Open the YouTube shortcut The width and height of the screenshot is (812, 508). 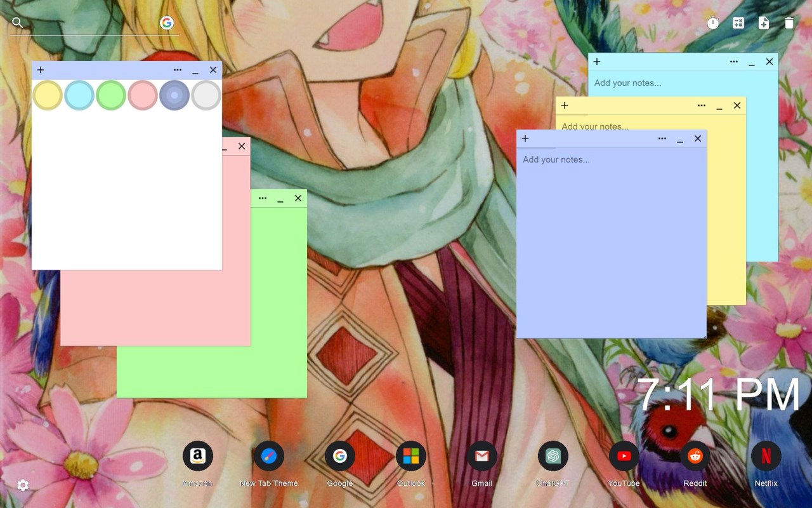[x=624, y=456]
